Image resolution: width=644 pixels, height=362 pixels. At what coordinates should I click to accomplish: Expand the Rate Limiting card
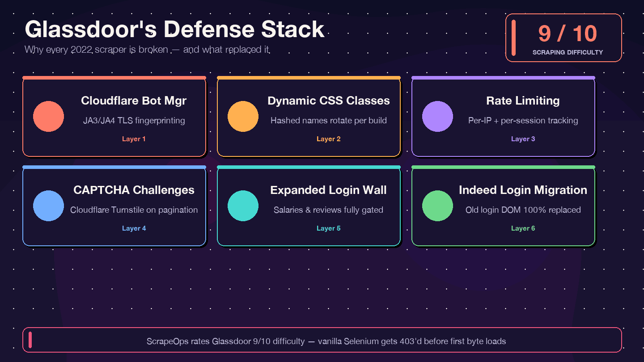(x=503, y=117)
